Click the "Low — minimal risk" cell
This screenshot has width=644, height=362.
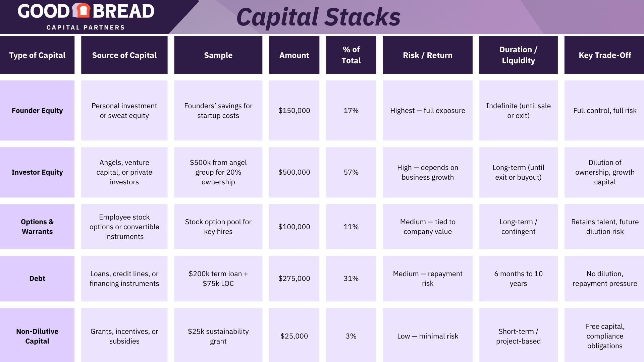427,336
